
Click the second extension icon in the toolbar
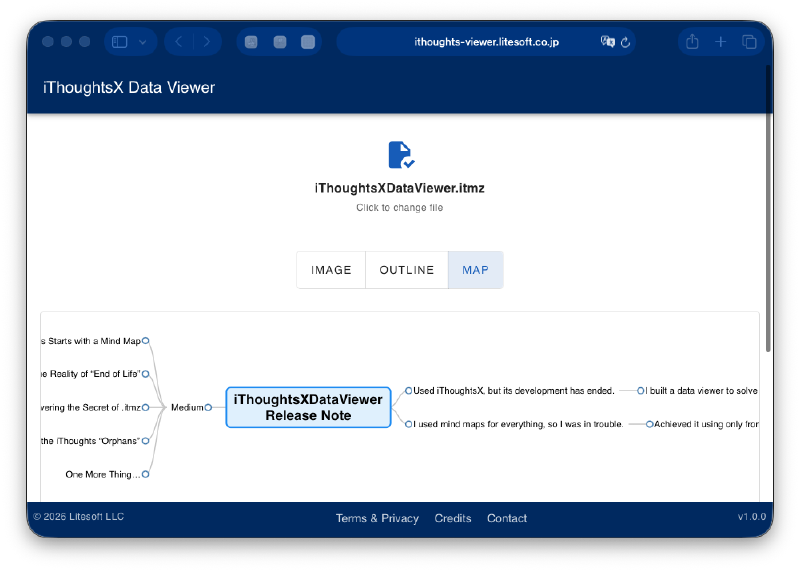tap(280, 42)
